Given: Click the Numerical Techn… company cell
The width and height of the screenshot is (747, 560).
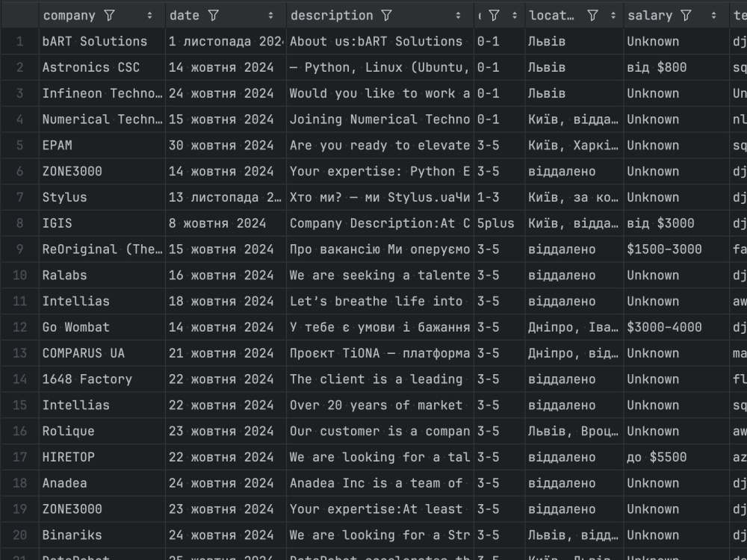Looking at the screenshot, I should pyautogui.click(x=102, y=119).
